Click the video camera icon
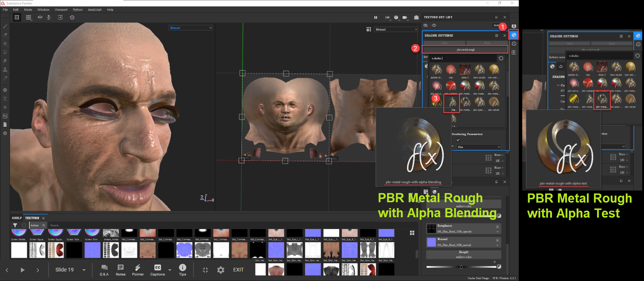 [405, 17]
